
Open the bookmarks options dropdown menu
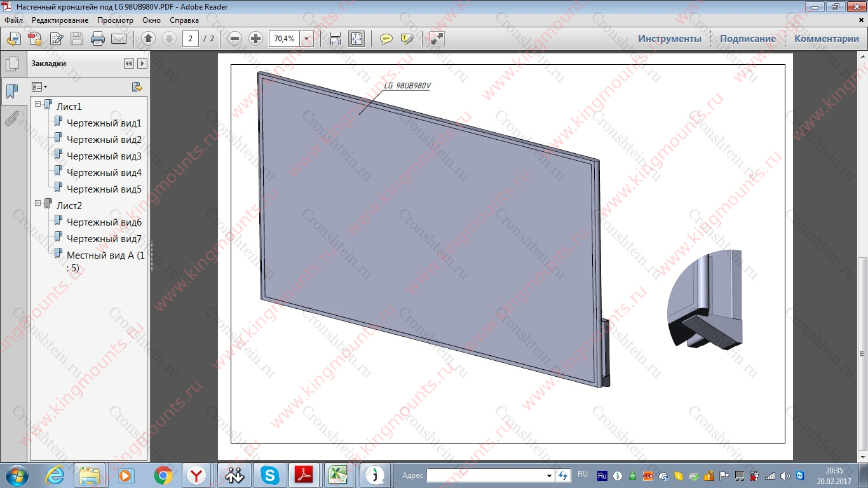coord(39,87)
